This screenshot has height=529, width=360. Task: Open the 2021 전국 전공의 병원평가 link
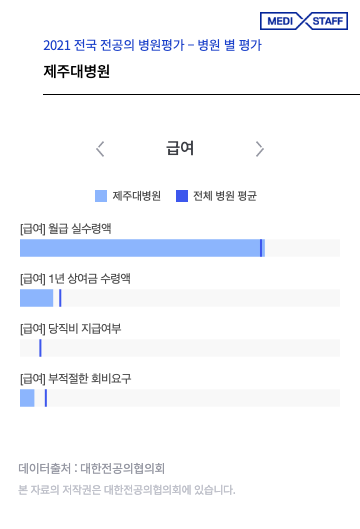click(153, 45)
